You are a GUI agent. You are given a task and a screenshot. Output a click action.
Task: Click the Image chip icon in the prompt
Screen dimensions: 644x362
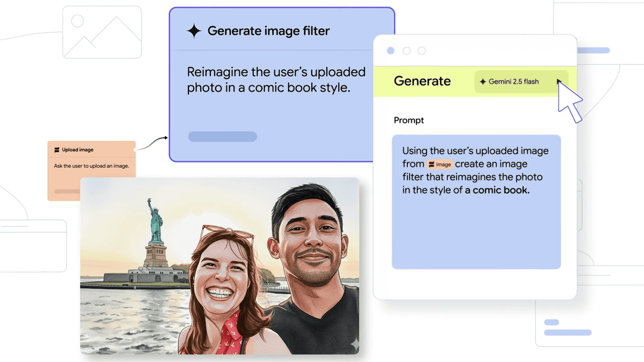(431, 165)
